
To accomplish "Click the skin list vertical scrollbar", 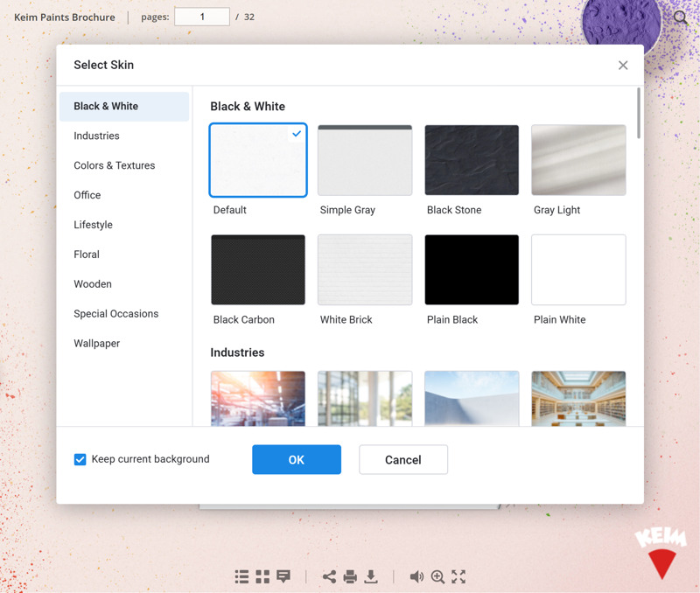I will click(x=639, y=114).
